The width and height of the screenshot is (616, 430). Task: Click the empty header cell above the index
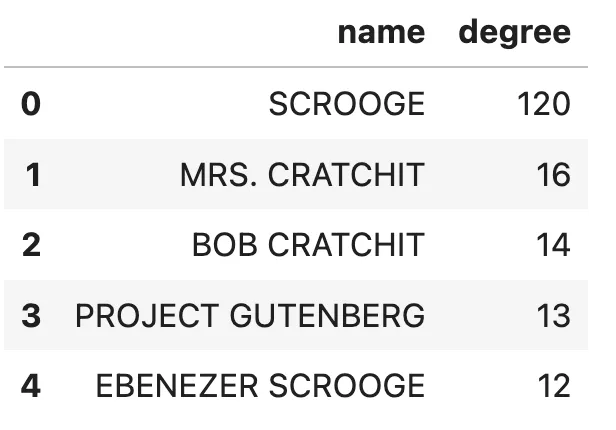[x=31, y=33]
